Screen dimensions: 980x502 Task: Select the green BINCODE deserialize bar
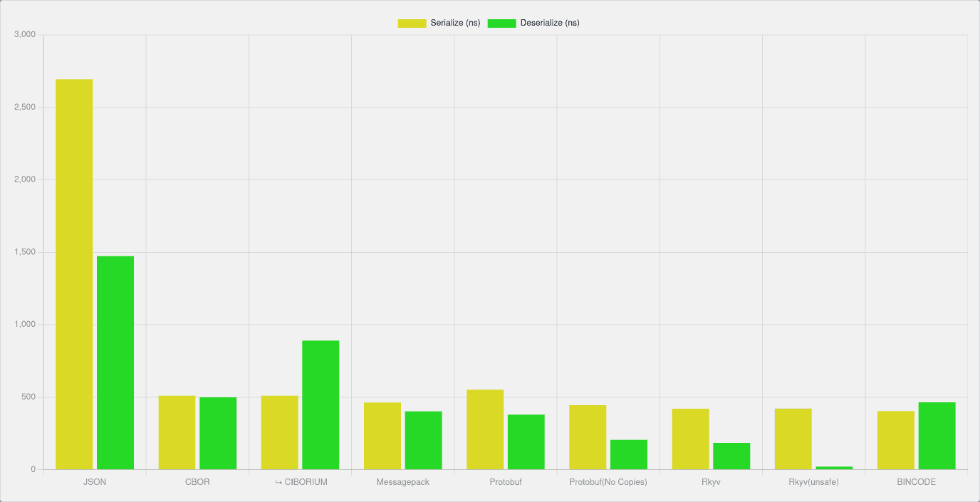pyautogui.click(x=937, y=436)
